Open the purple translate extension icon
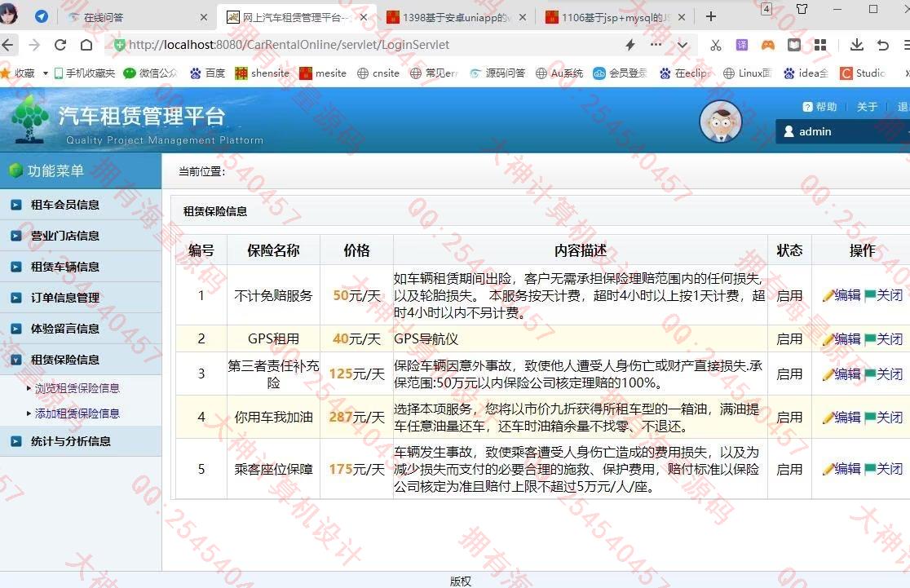This screenshot has height=588, width=910. coord(742,45)
